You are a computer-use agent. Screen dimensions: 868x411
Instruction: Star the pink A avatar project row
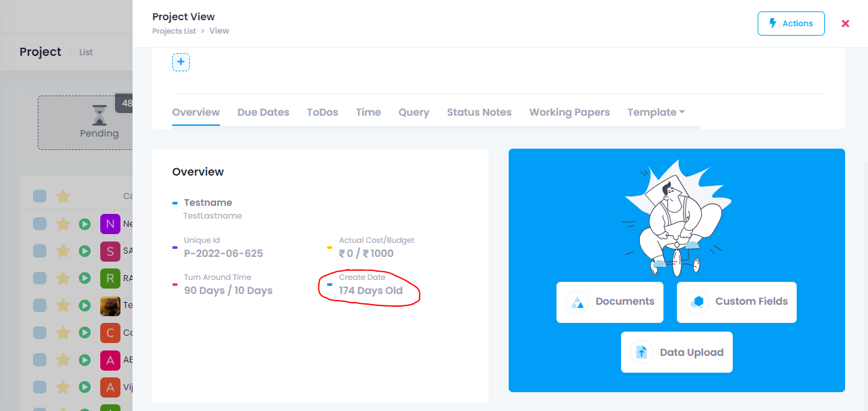pos(63,360)
